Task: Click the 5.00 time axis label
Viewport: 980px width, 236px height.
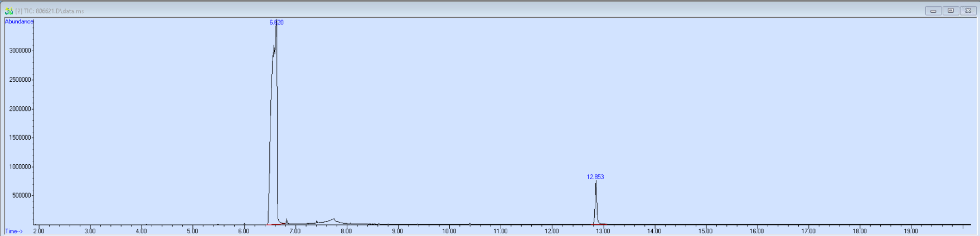Action: tap(193, 231)
